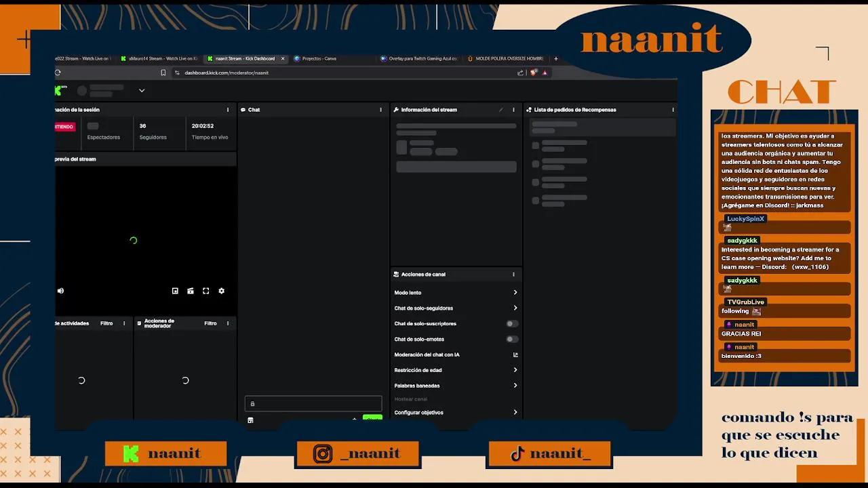868x488 pixels.
Task: Click the share icon in address bar
Action: coord(520,73)
